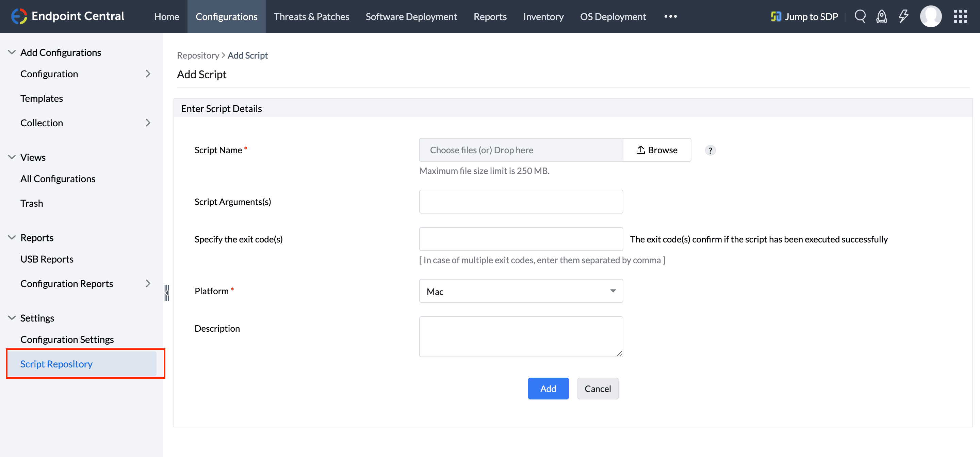The height and width of the screenshot is (457, 980).
Task: Click the Browse upload button
Action: pyautogui.click(x=657, y=150)
